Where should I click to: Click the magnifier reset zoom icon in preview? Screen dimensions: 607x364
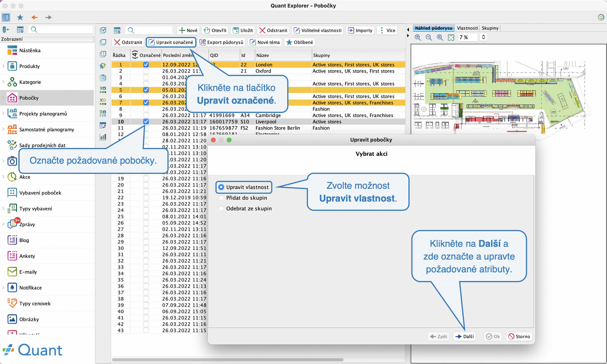440,37
